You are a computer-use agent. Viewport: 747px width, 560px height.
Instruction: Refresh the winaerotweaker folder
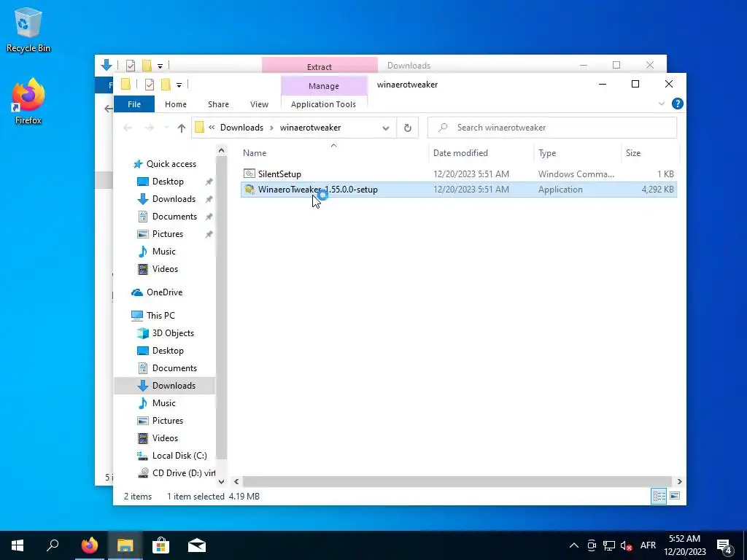(x=407, y=128)
